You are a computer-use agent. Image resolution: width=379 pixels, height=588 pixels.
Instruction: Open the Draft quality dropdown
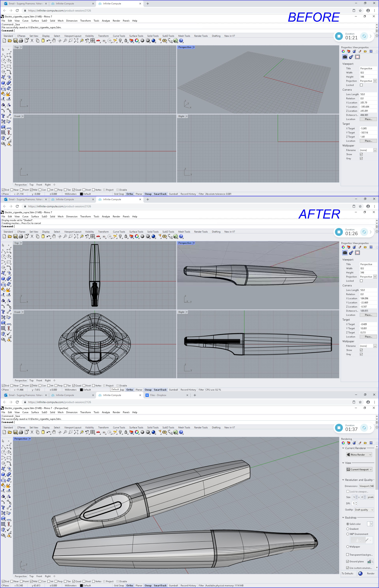coord(364,510)
